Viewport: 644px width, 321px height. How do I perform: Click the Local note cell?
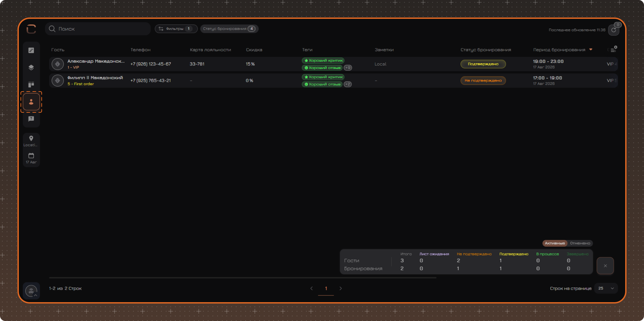coord(380,64)
